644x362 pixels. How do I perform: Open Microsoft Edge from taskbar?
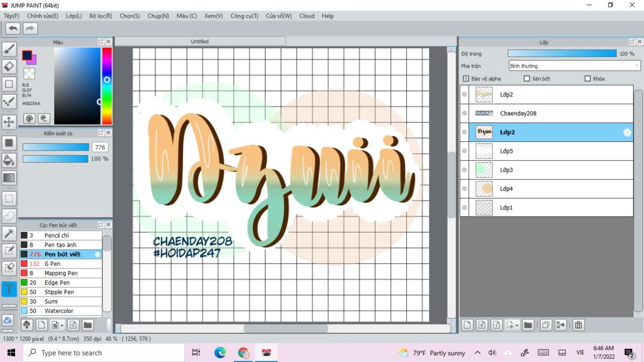(220, 353)
